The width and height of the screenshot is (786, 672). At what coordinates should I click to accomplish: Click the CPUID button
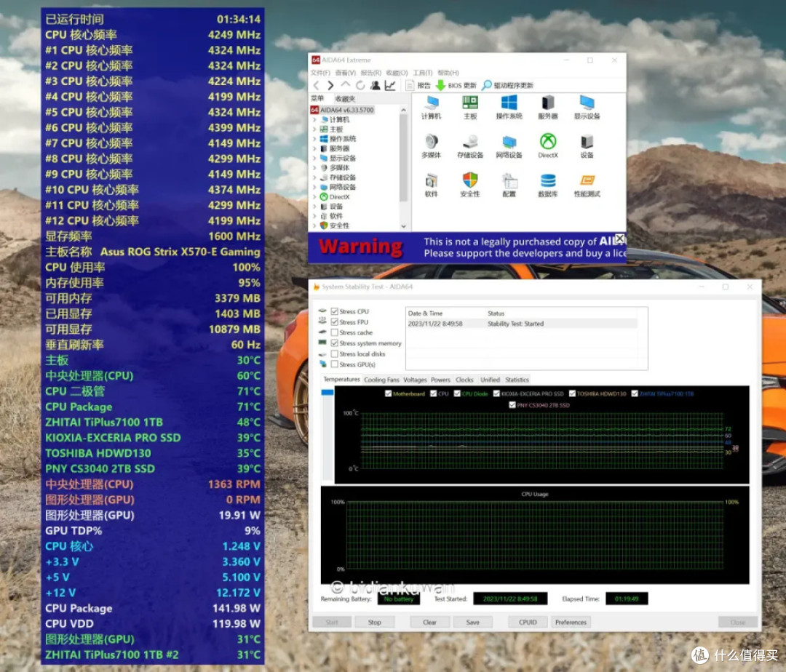[x=528, y=622]
